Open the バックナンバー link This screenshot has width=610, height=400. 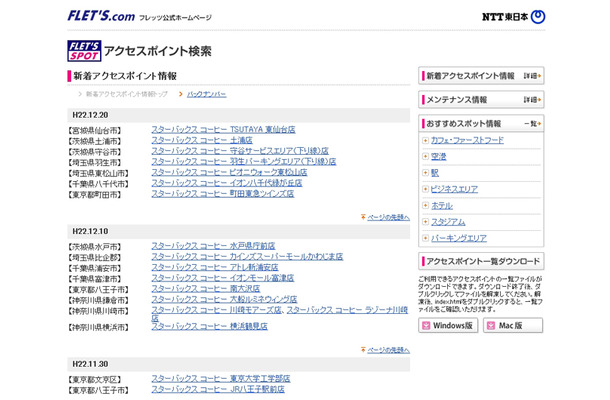point(207,94)
